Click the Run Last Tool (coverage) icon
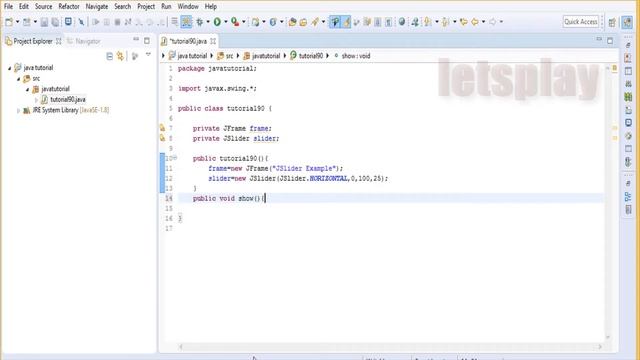 [x=235, y=22]
